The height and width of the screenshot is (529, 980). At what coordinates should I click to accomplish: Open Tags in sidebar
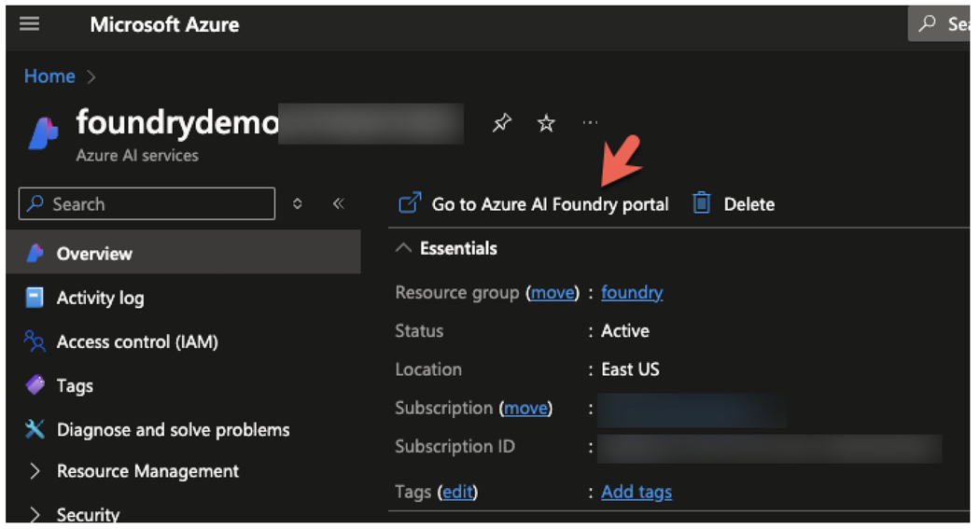75,386
